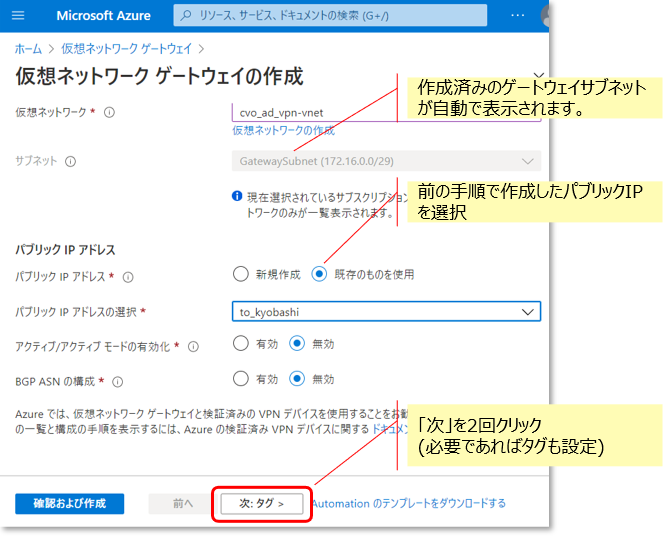The image size is (669, 537).
Task: Click 確認および作成 button
Action: point(70,504)
